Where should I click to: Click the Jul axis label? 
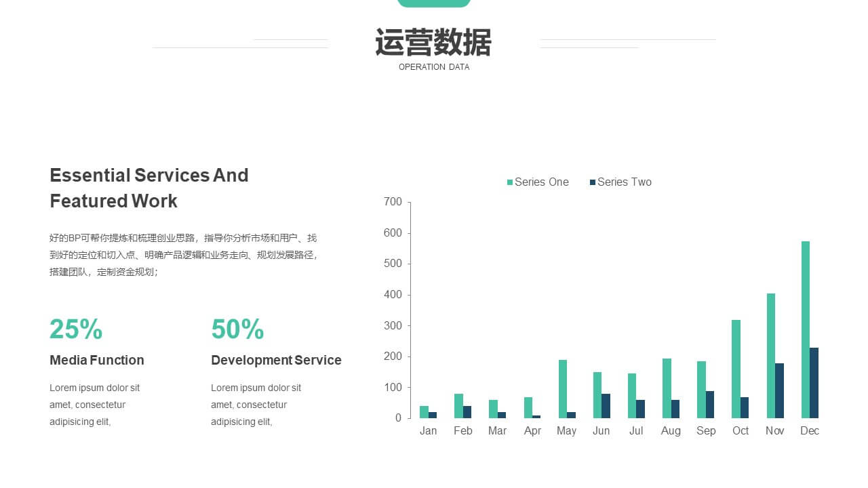tap(636, 431)
